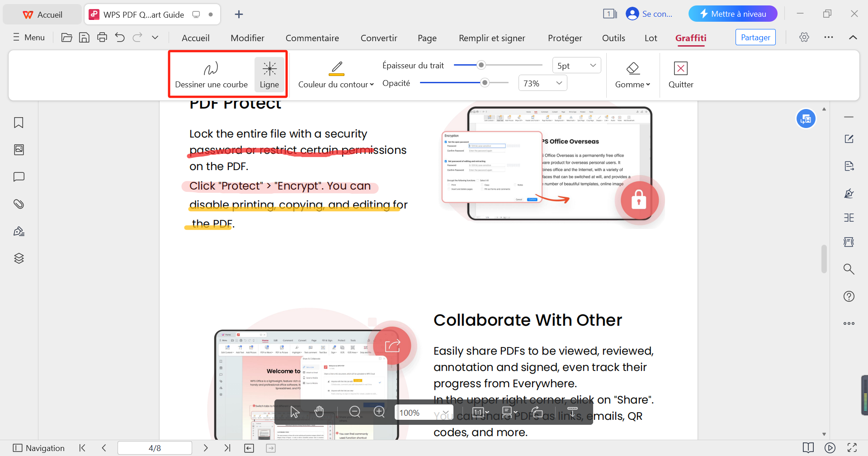
Task: Click the Mettre à niveau upgrade button
Action: 733,14
